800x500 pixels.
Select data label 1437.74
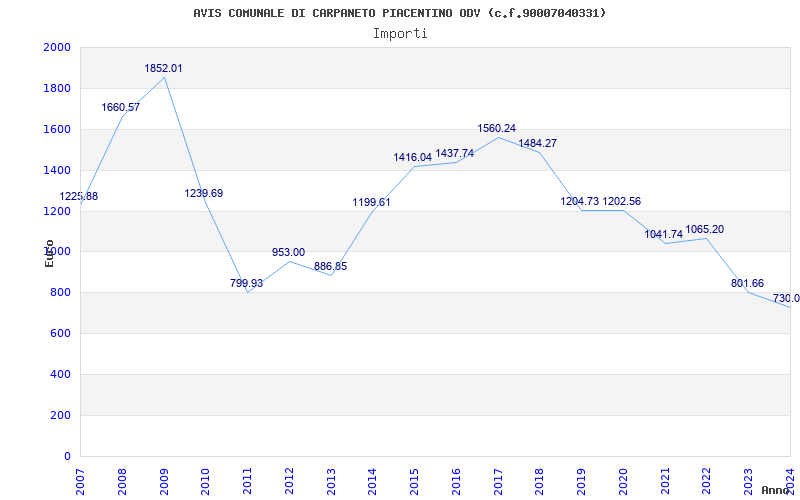click(x=455, y=154)
